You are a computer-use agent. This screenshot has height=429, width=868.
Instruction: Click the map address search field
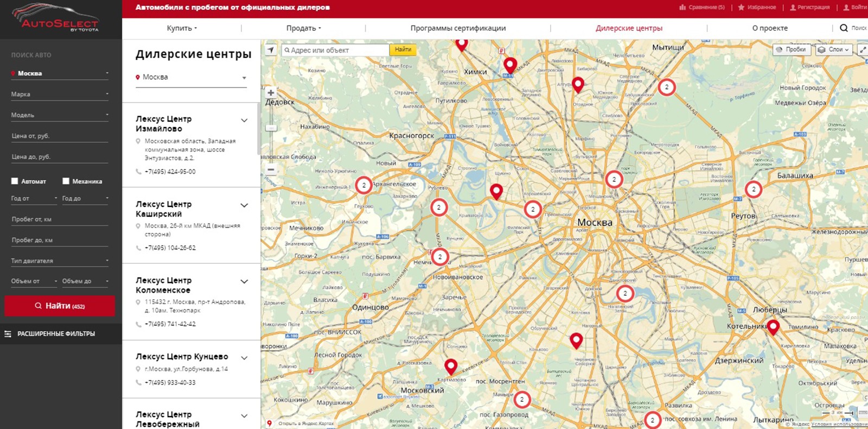tap(335, 50)
